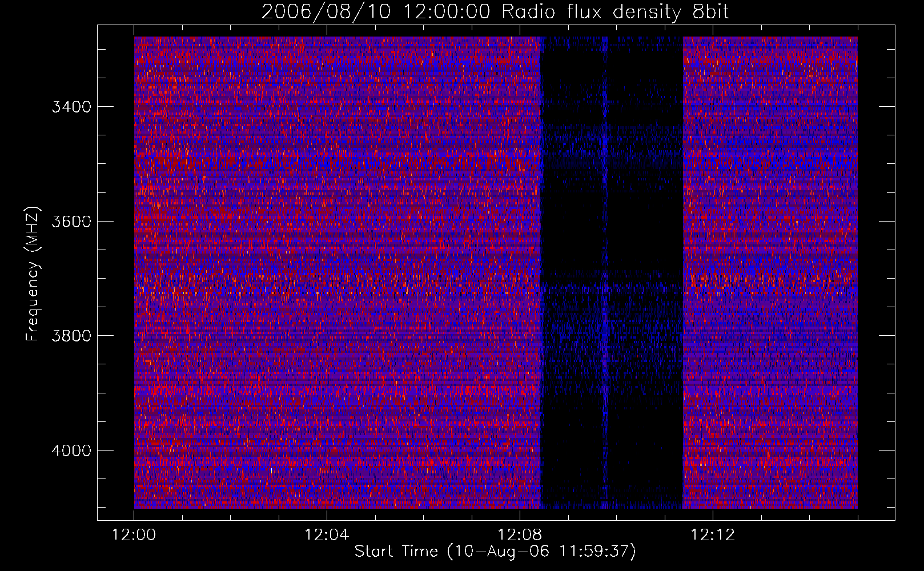Click the "Start Time (10-Aug-06 11:59:37)" axis label
The image size is (924, 571).
coord(495,552)
